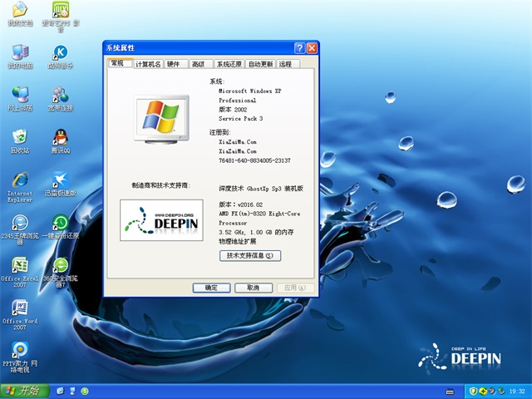Open the 迅雷极速版 desktop shortcut
The height and width of the screenshot is (399, 532).
pos(60,180)
